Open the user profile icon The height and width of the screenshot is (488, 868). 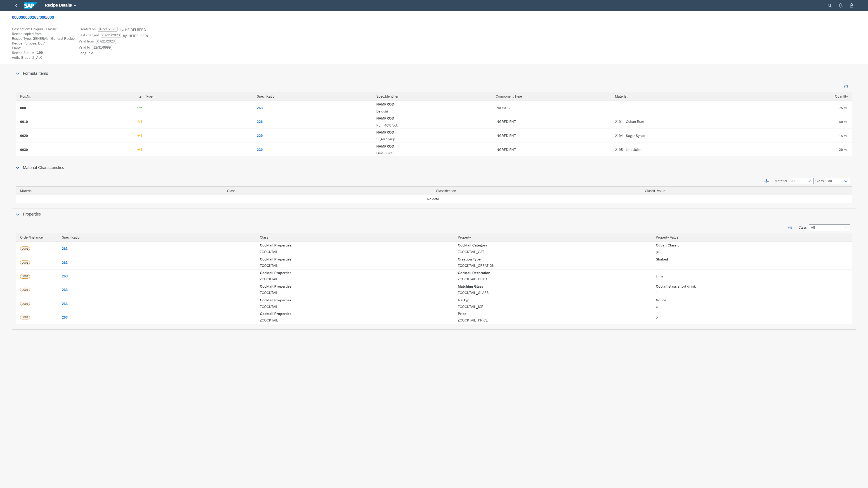(x=851, y=5)
